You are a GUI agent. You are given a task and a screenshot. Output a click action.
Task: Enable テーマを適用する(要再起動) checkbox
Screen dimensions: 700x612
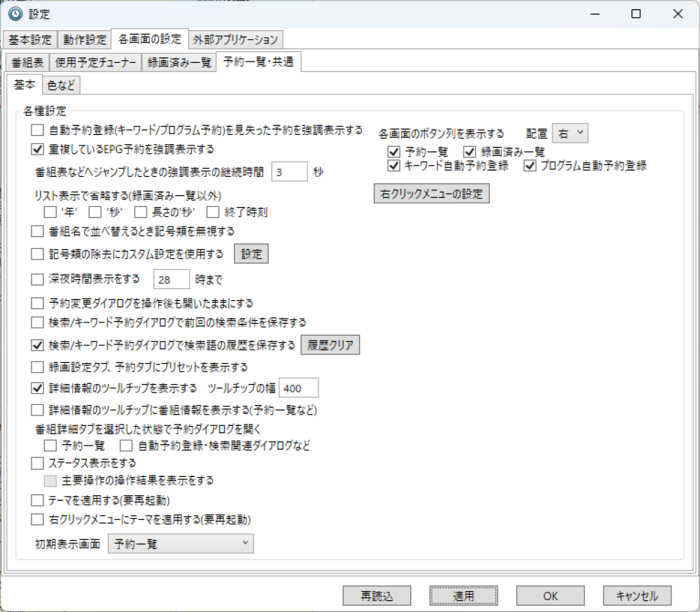pos(38,500)
